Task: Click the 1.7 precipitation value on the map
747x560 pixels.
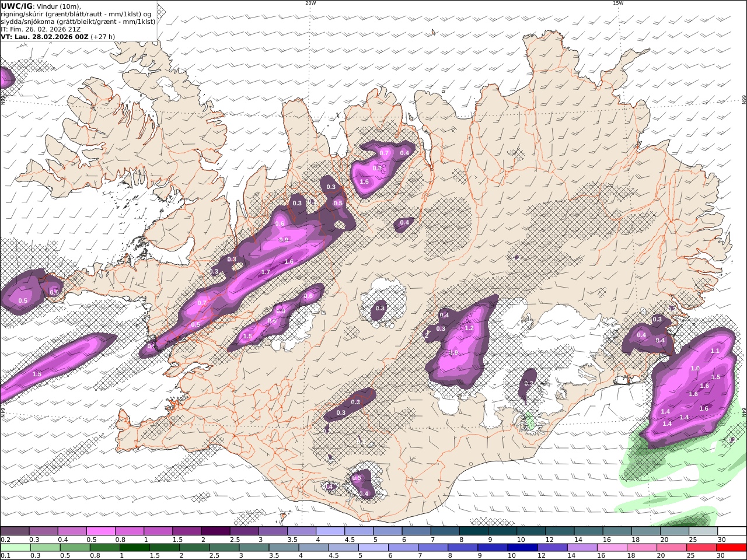Action: (x=266, y=272)
